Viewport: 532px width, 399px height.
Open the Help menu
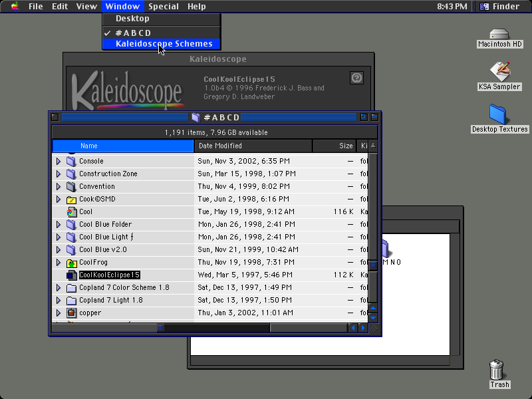coord(197,6)
